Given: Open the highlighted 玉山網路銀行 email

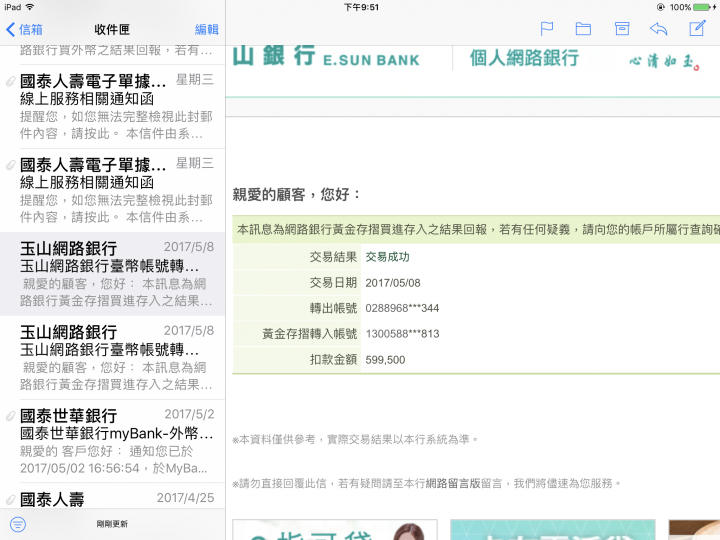Looking at the screenshot, I should coord(115,274).
